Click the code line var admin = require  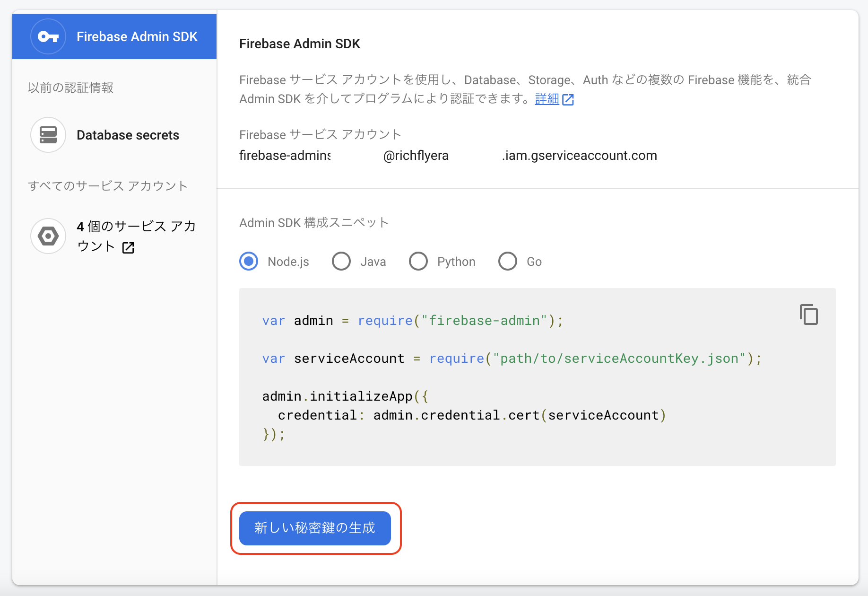click(413, 321)
